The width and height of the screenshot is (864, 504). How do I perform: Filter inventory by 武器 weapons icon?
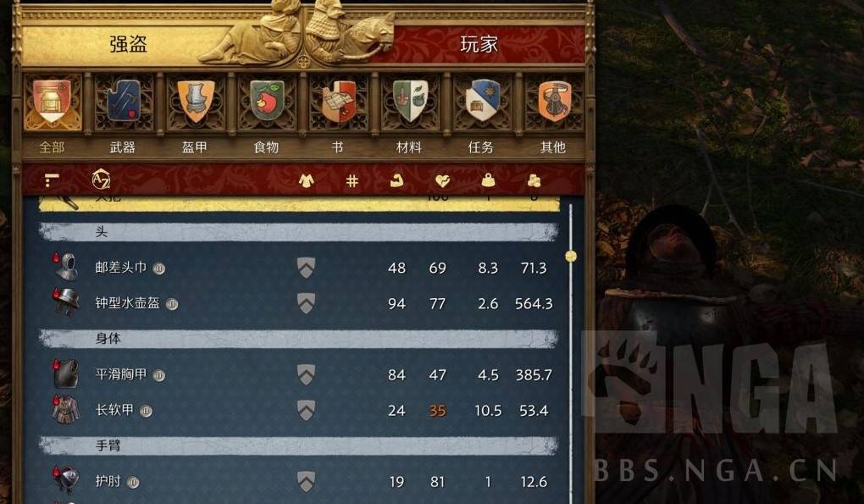point(124,102)
